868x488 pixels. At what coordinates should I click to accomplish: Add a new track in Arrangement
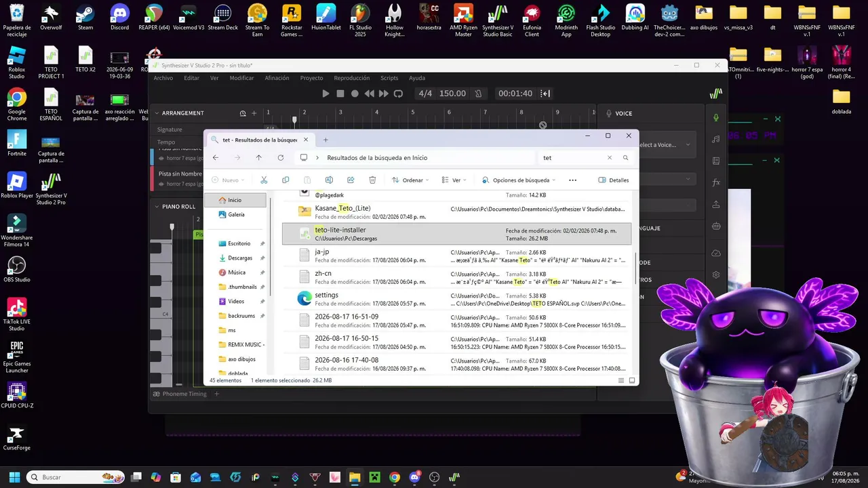tap(254, 113)
